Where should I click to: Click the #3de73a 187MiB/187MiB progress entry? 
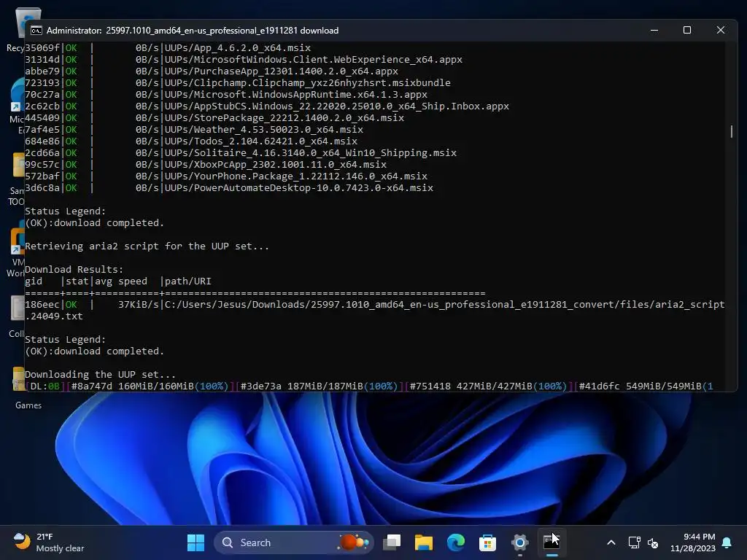pos(320,386)
